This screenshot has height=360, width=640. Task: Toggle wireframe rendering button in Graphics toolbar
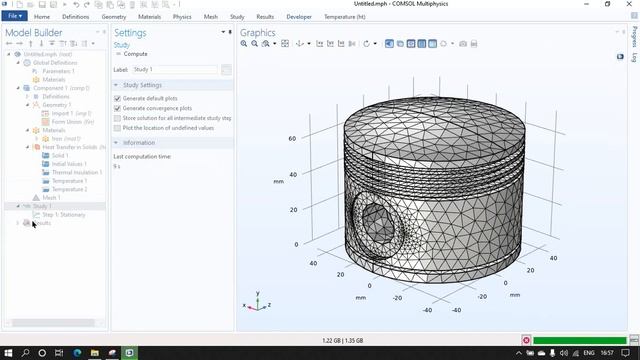[411, 44]
